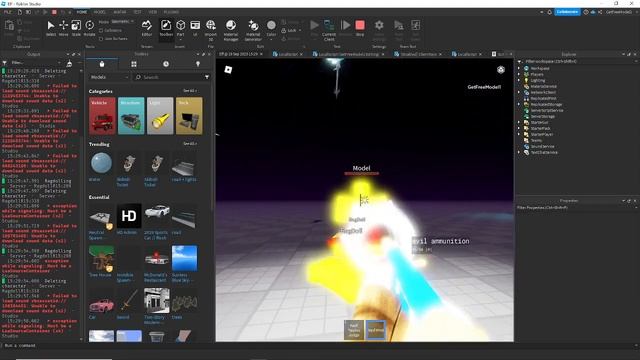Toggle the Join Surfaces checkbox

click(x=101, y=39)
